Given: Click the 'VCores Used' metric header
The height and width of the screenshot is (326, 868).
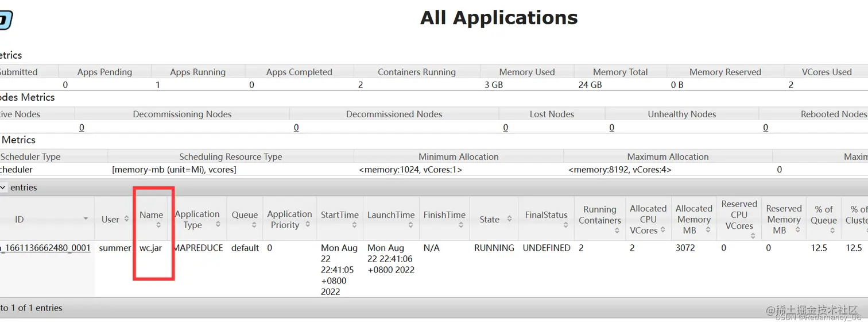Looking at the screenshot, I should (x=827, y=72).
